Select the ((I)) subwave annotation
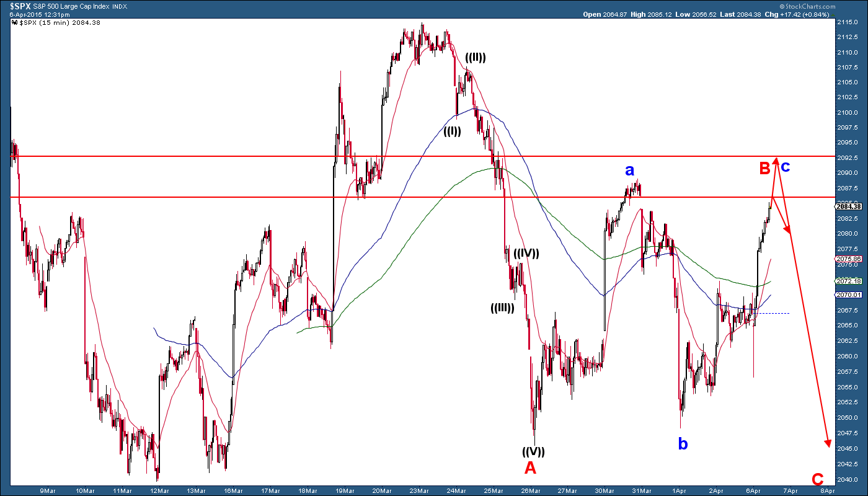 (x=452, y=131)
